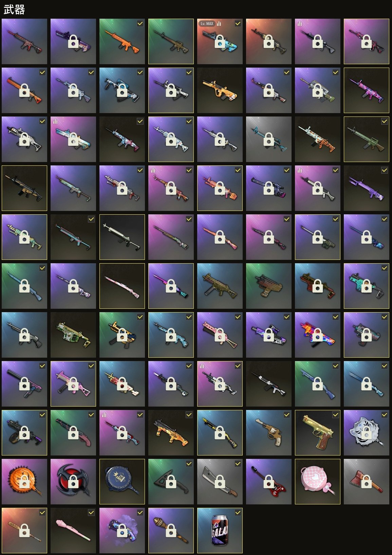Select the dark blue crowned frying pan
The image size is (392, 555).
pyautogui.click(x=122, y=482)
